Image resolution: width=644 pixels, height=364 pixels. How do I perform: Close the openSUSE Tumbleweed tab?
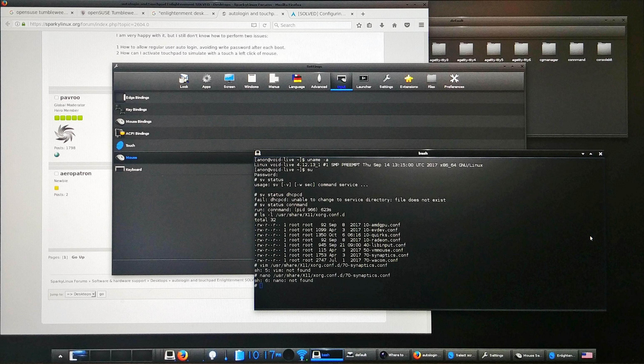click(143, 13)
